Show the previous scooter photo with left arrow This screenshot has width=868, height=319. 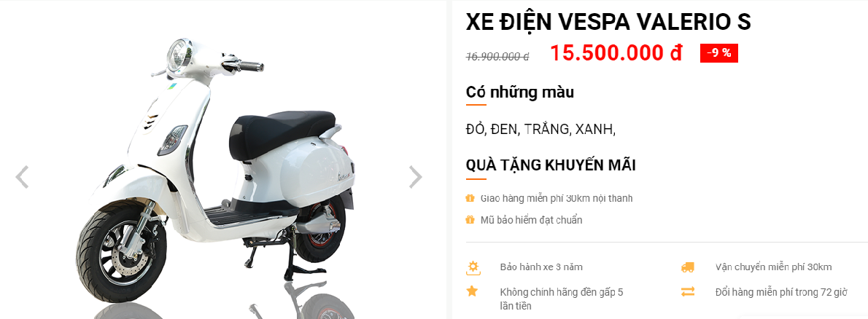[x=22, y=178]
